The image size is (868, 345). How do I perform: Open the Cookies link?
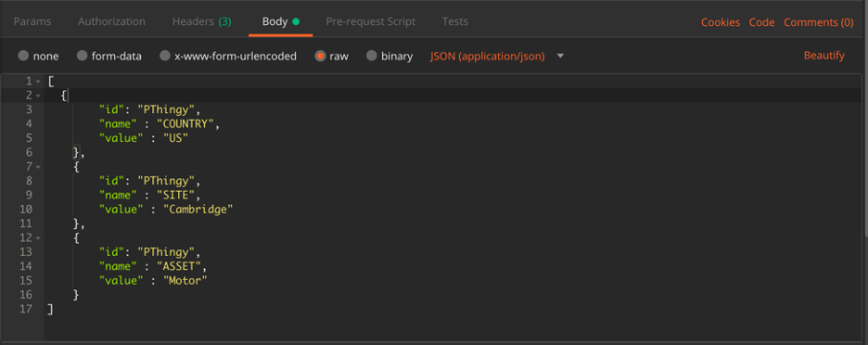pos(721,22)
